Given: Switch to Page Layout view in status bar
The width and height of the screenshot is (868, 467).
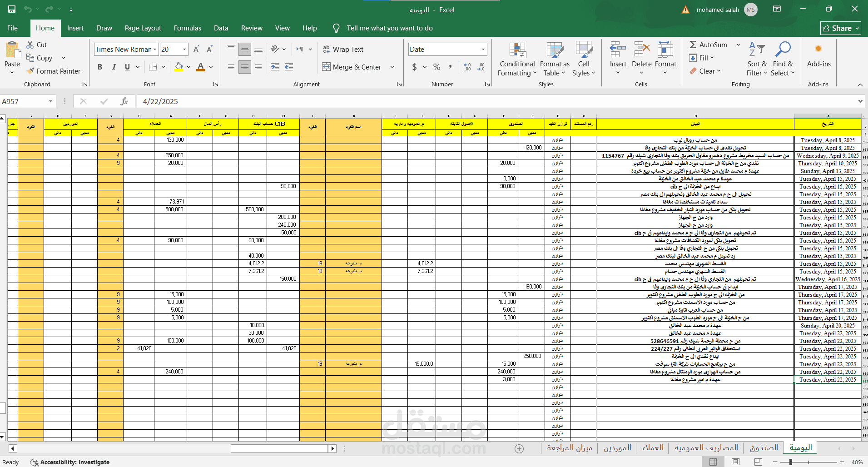Looking at the screenshot, I should coord(736,462).
